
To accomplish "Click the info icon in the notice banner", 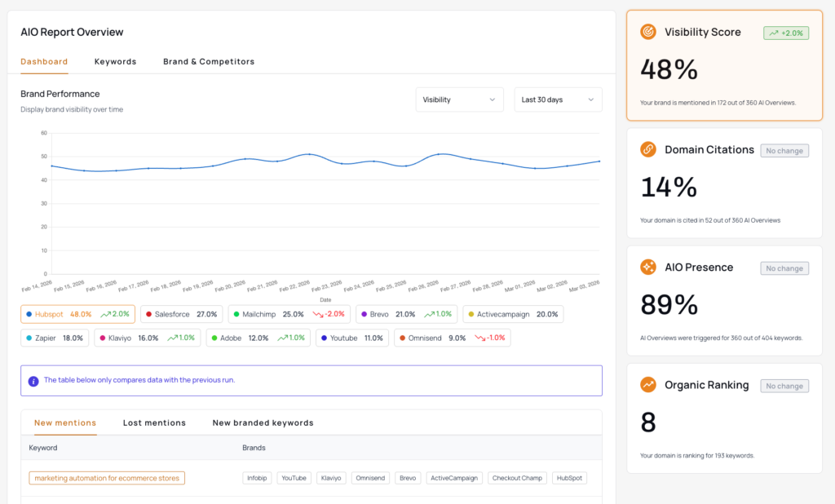I will click(33, 381).
